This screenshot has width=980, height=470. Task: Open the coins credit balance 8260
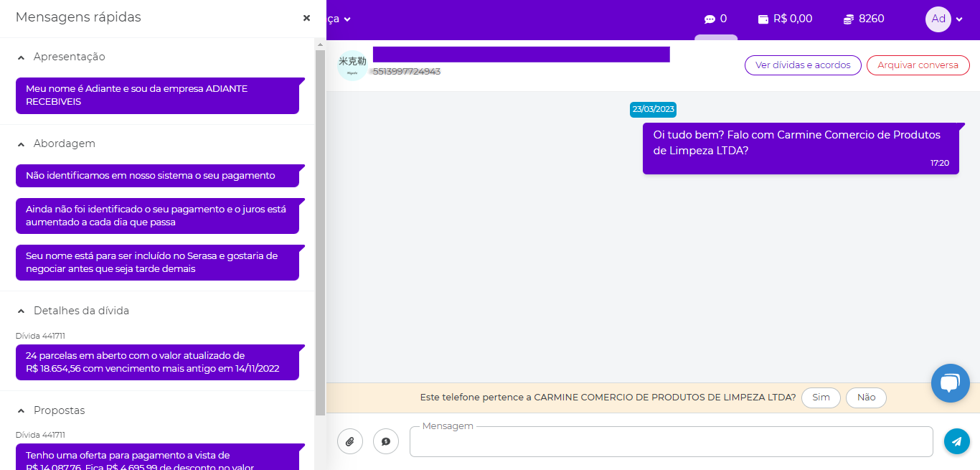coord(864,19)
